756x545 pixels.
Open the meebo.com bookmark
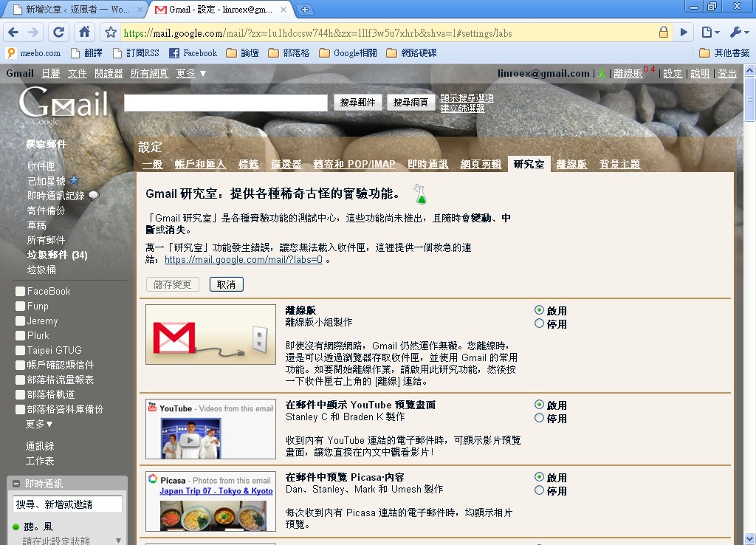click(x=35, y=53)
